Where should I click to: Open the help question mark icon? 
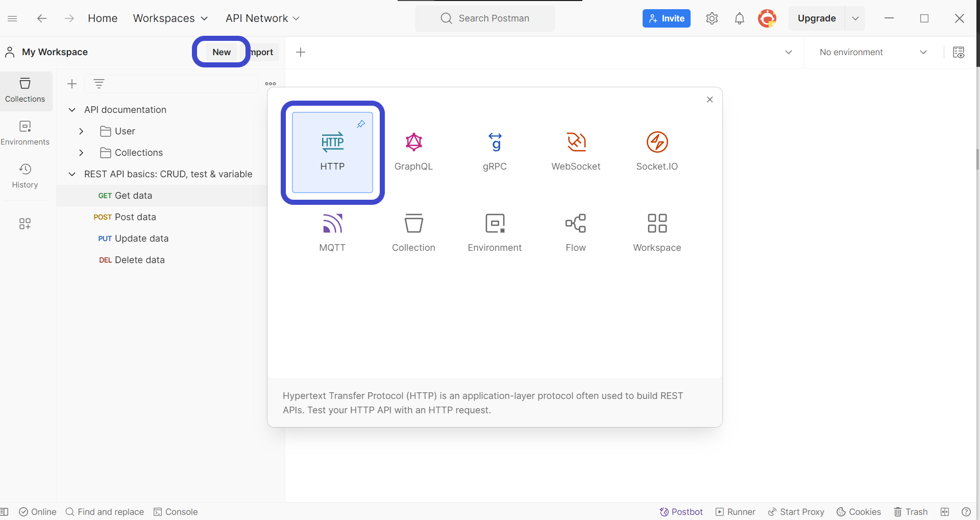click(x=966, y=512)
